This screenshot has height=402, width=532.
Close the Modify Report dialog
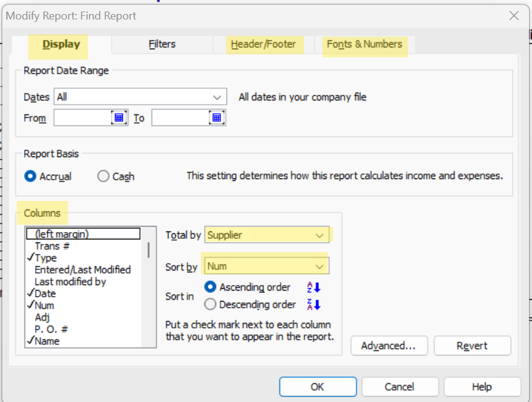(x=514, y=16)
